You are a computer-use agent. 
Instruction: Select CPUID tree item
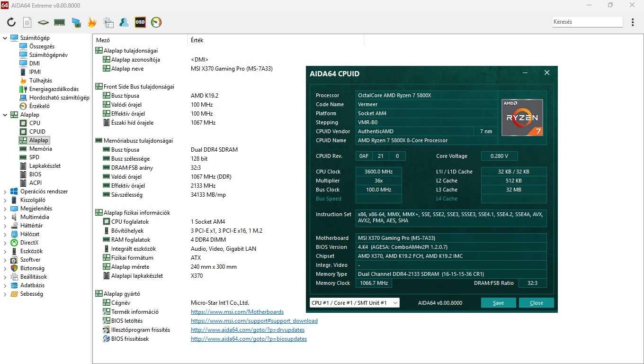(37, 132)
